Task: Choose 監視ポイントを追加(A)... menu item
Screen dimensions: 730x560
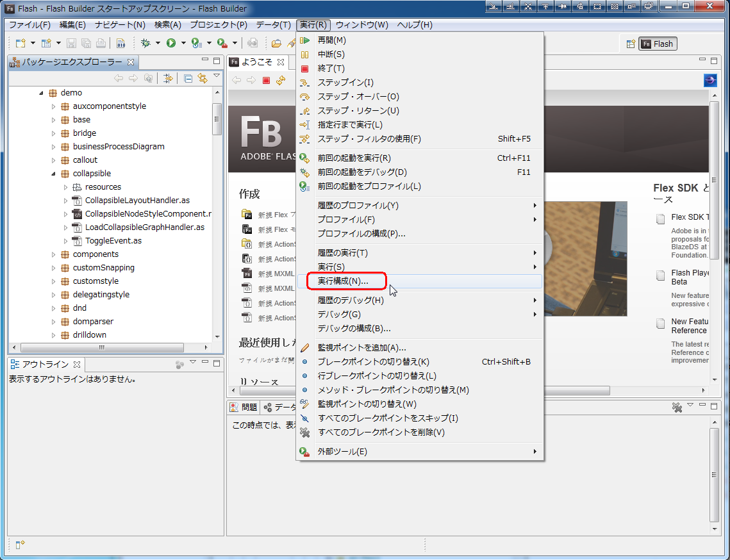Action: [x=419, y=348]
